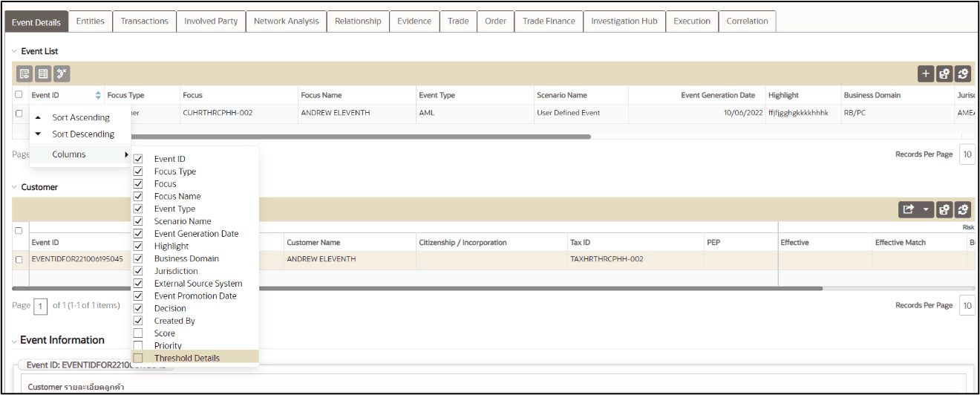Image resolution: width=980 pixels, height=395 pixels.
Task: Set Customer Records Per Page field
Action: [967, 305]
